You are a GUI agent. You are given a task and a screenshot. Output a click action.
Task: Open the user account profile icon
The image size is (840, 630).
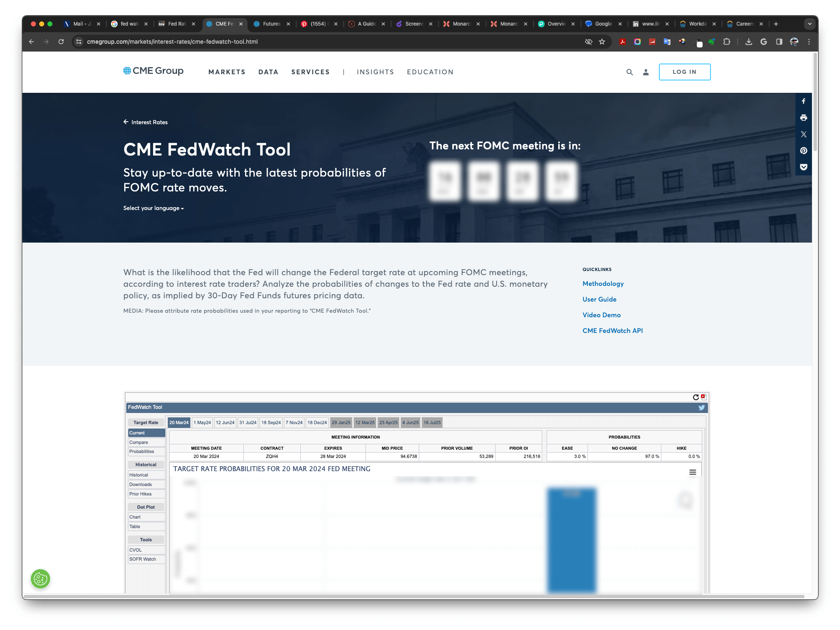pos(646,72)
